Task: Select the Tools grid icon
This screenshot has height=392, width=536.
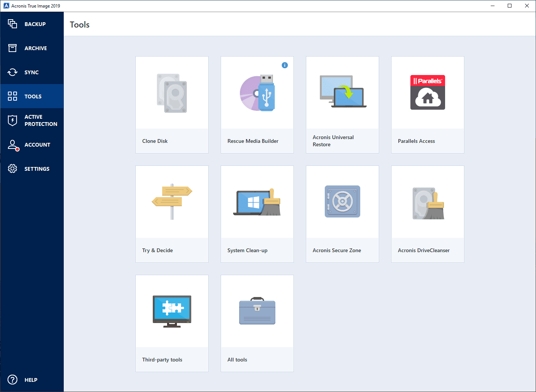Action: pos(12,96)
